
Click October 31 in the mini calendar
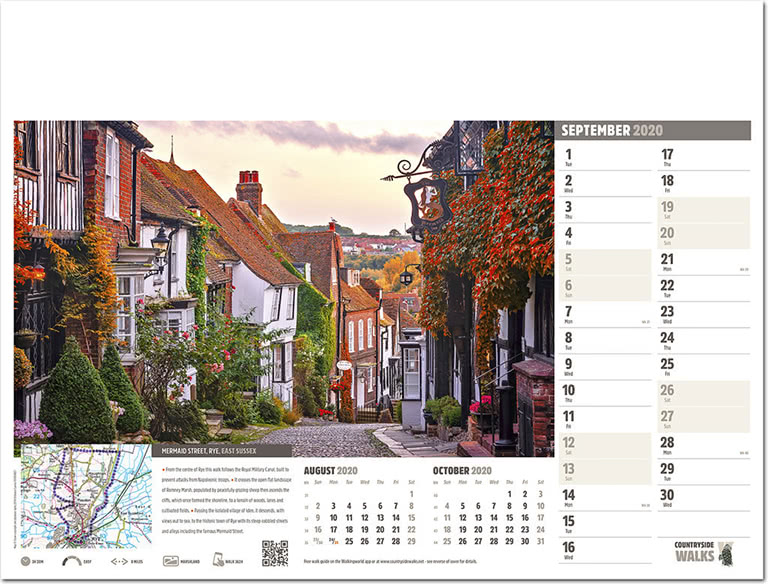[540, 541]
